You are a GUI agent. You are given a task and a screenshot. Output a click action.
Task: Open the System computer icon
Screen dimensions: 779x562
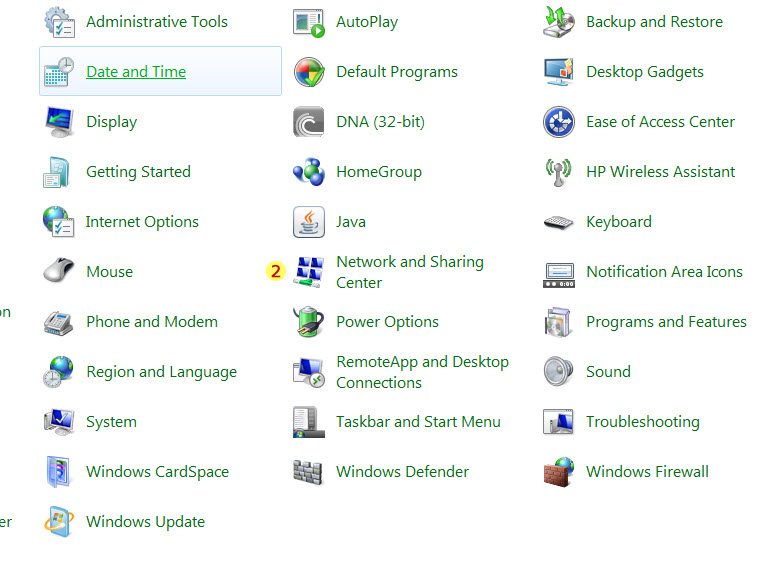(x=59, y=422)
